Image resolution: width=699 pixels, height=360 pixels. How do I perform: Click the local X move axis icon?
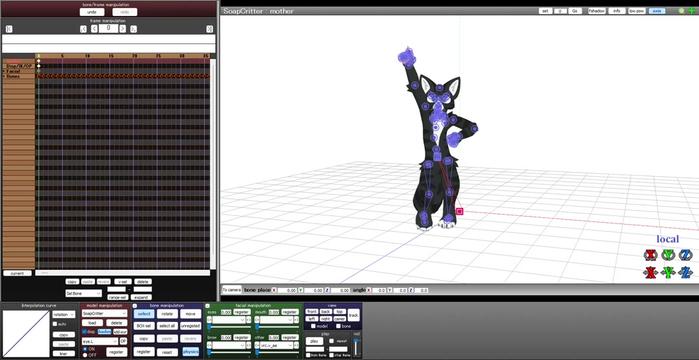coord(651,272)
